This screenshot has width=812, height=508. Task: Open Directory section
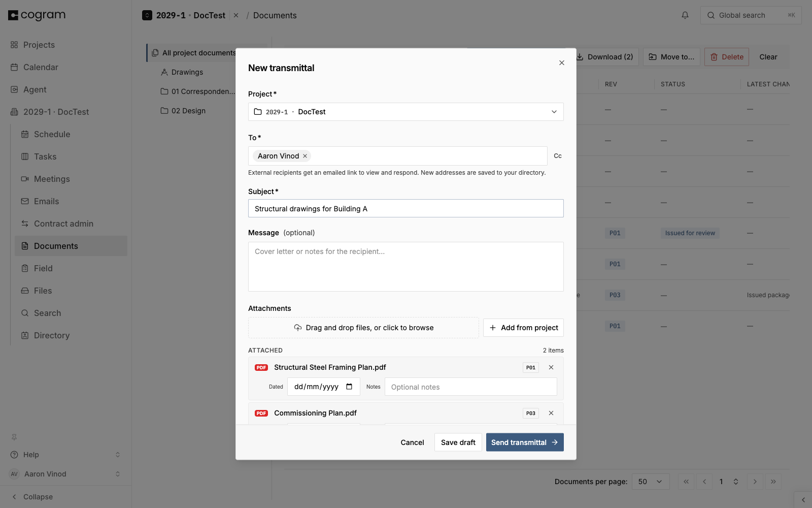pos(71,335)
